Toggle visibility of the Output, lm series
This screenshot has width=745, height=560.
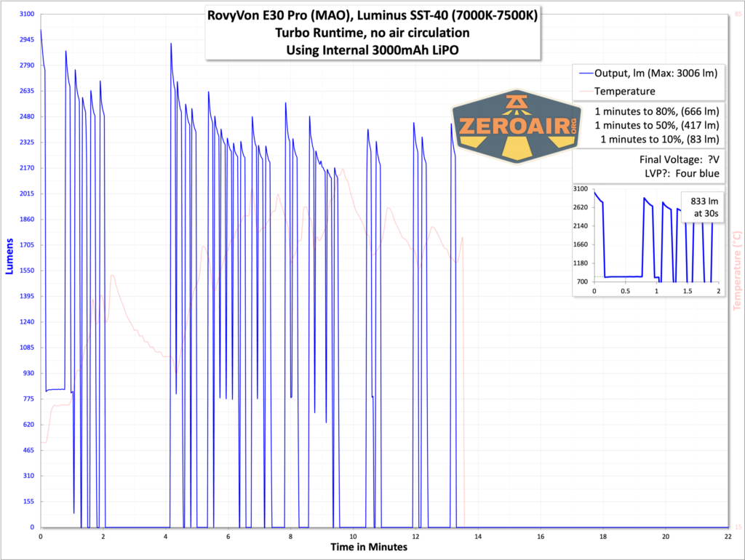pyautogui.click(x=655, y=73)
